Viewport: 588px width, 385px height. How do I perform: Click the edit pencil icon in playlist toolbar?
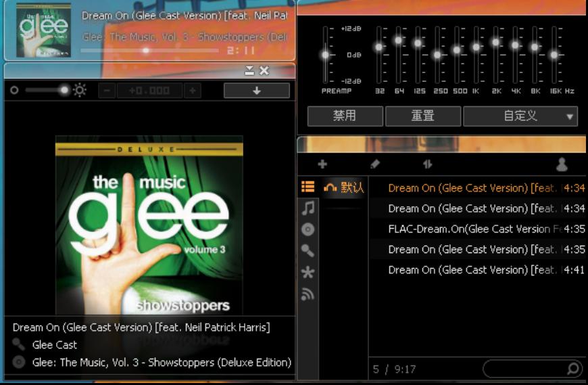tap(375, 164)
